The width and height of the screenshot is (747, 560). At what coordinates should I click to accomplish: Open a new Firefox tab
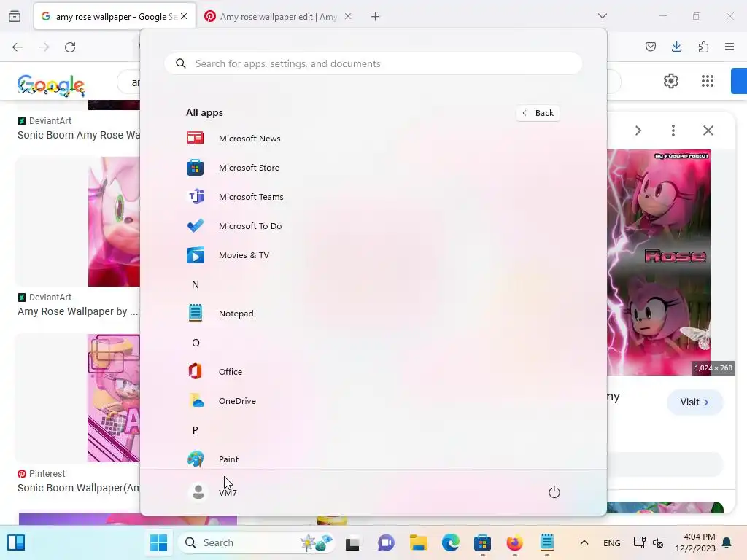(376, 17)
